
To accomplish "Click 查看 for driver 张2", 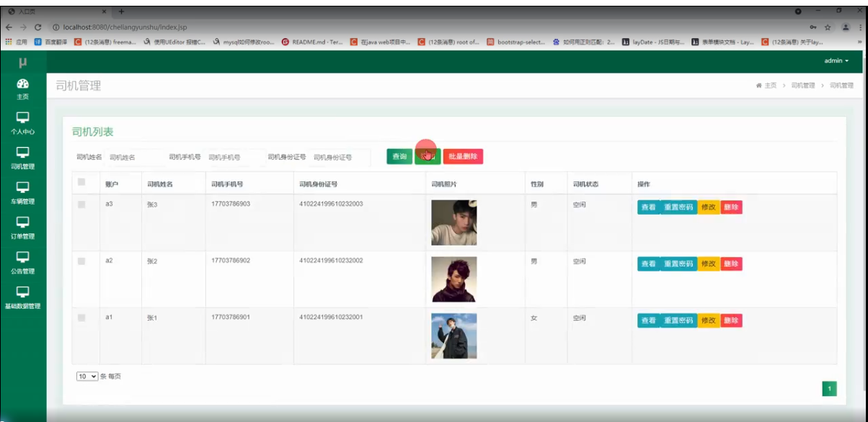I will click(x=648, y=264).
